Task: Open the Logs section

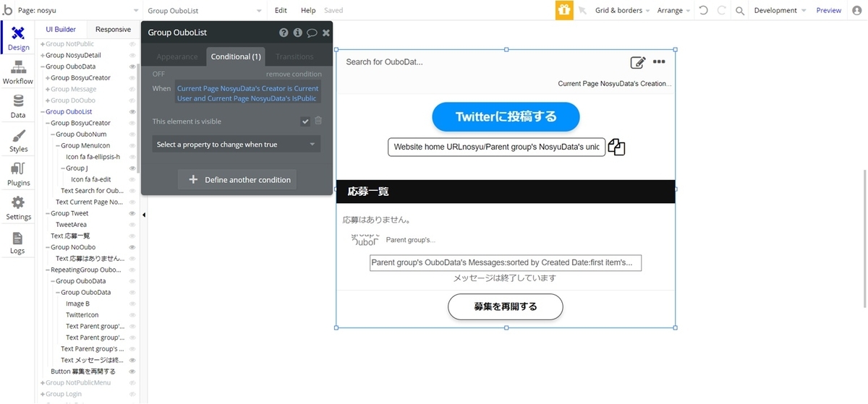Action: (x=18, y=243)
